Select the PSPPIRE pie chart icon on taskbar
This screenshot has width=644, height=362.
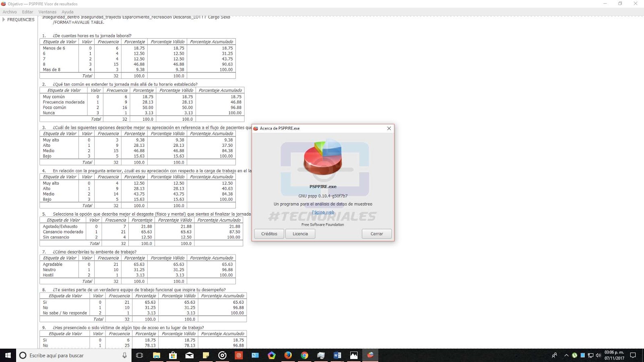[370, 355]
